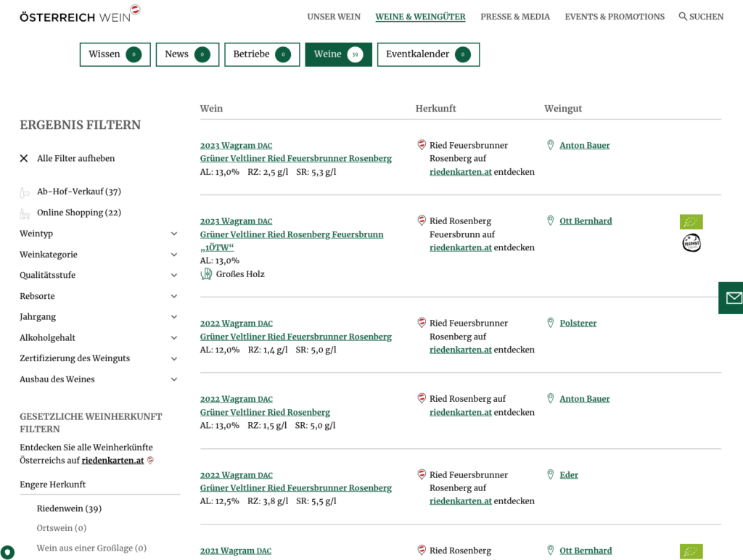Click the location pin beside Polsterer
The width and height of the screenshot is (743, 560).
pos(550,323)
